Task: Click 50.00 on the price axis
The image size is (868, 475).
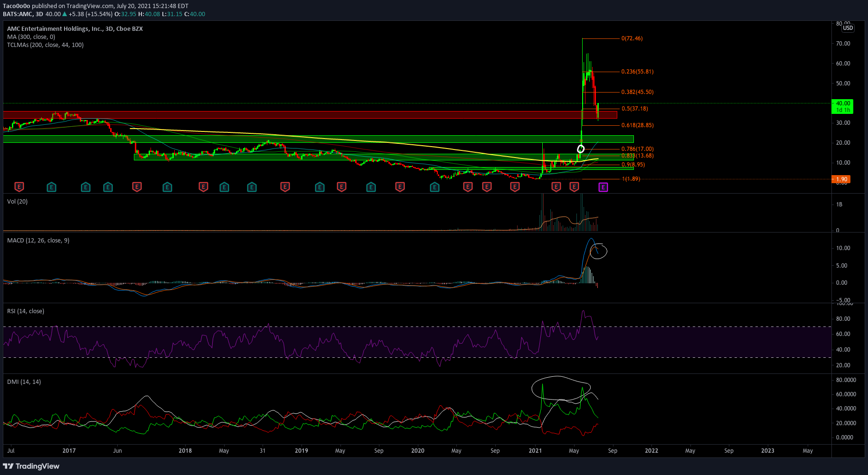Action: 843,84
